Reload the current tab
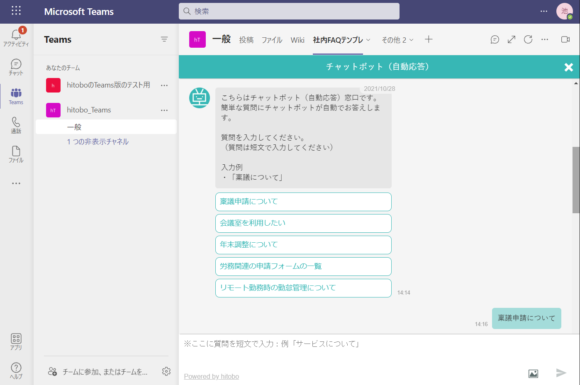 click(528, 39)
